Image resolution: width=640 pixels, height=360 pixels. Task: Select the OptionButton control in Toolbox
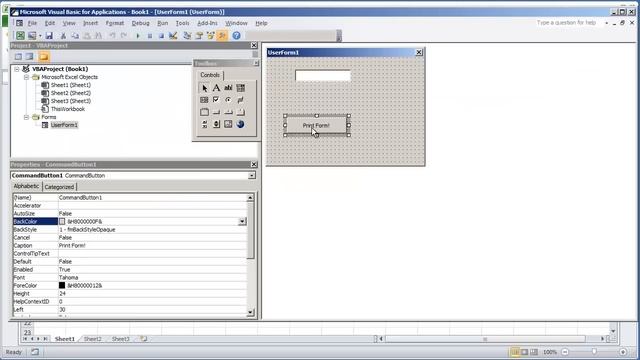tap(228, 100)
